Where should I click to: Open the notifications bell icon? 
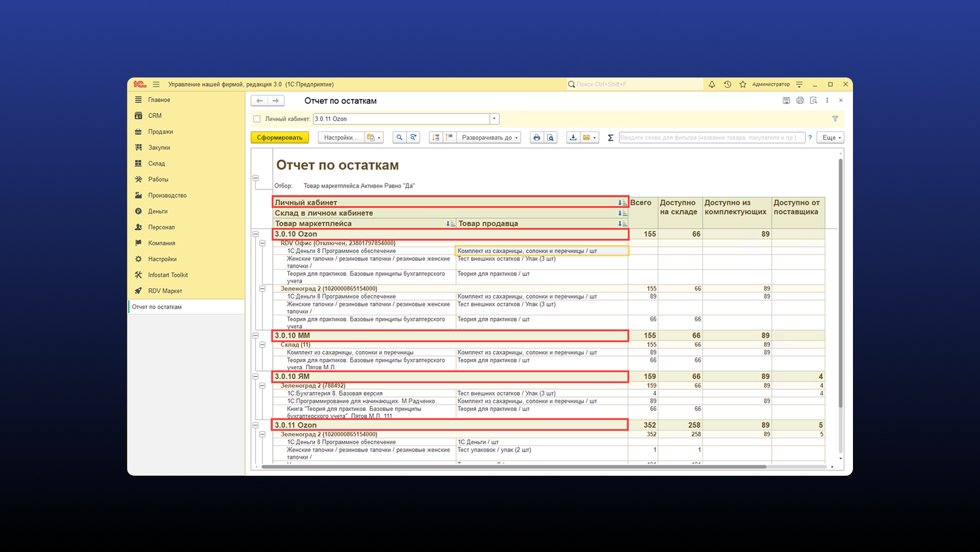pyautogui.click(x=711, y=85)
